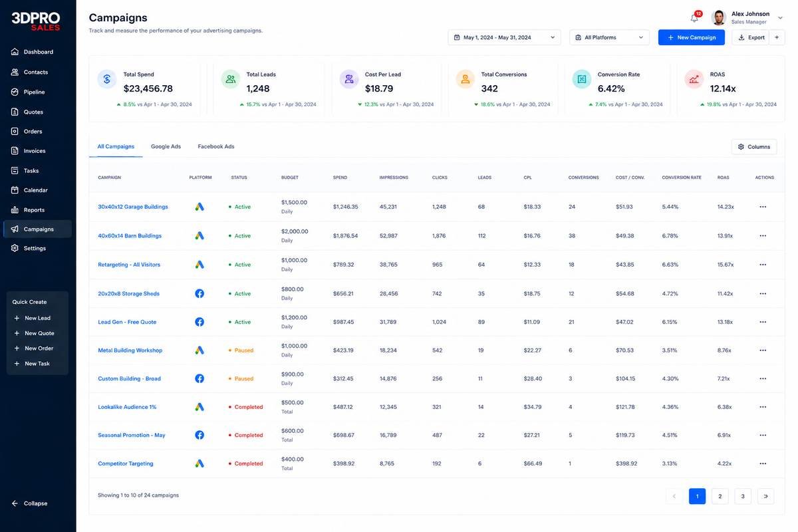Open the All Platforms dropdown
The image size is (798, 532).
[610, 37]
